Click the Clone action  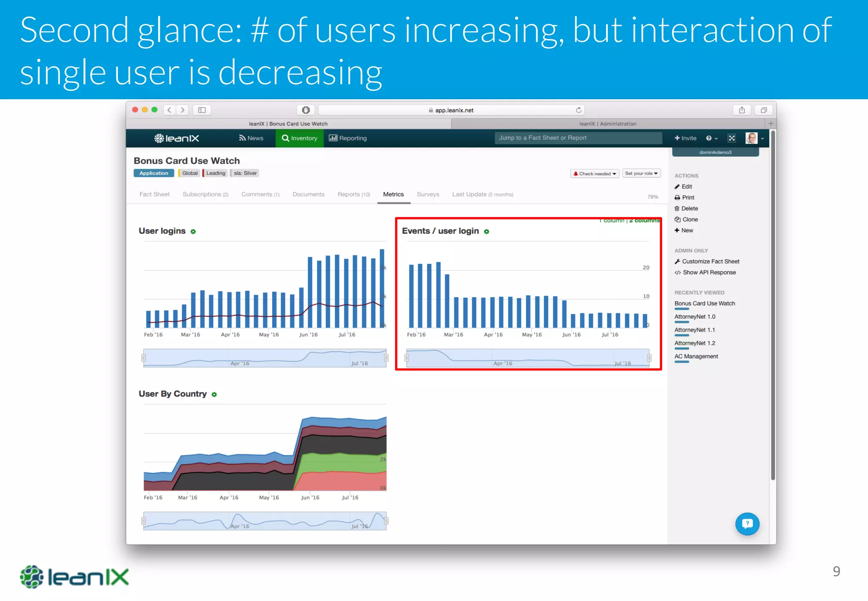(x=686, y=220)
